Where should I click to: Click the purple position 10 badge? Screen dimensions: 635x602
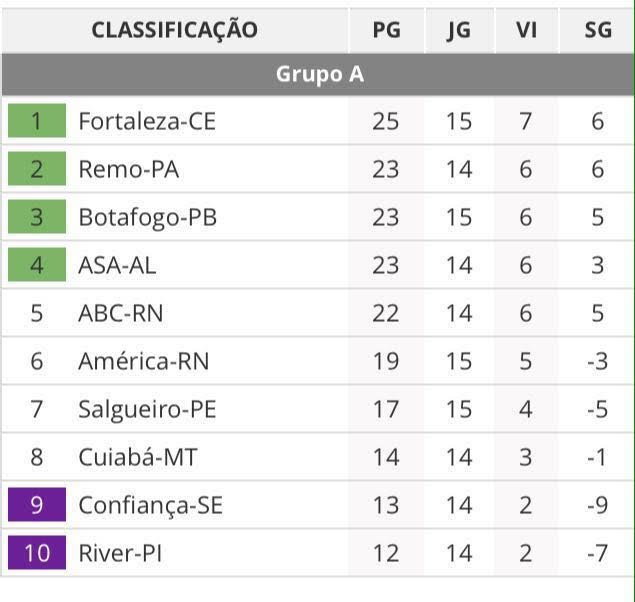[x=37, y=553]
